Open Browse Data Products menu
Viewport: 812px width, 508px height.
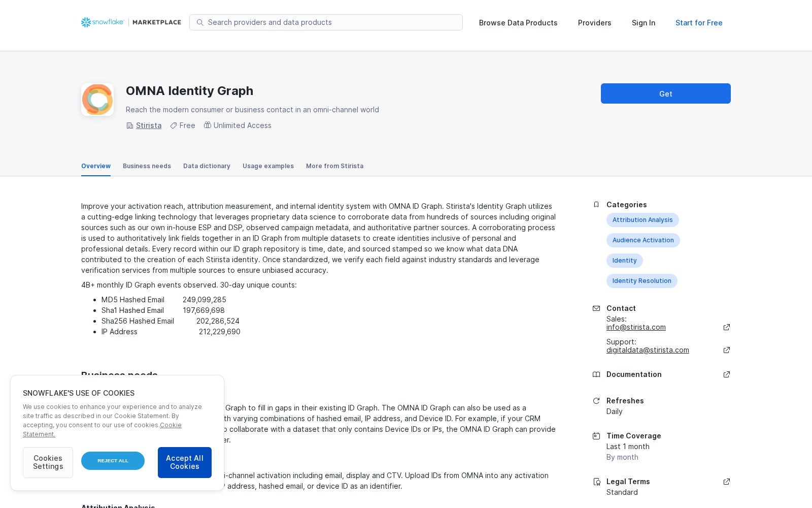(x=518, y=23)
